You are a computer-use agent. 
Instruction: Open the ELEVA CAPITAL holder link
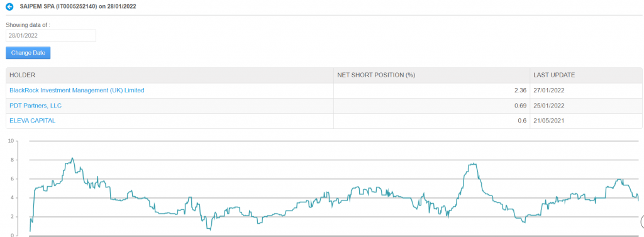(33, 121)
